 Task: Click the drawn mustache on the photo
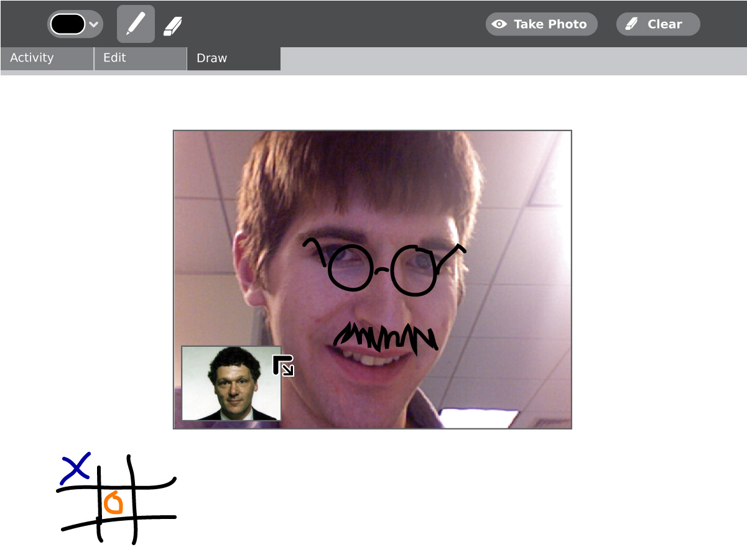coord(386,337)
